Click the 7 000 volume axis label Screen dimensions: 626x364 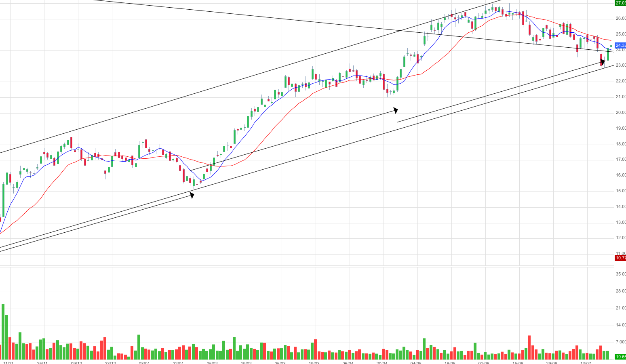click(x=621, y=342)
